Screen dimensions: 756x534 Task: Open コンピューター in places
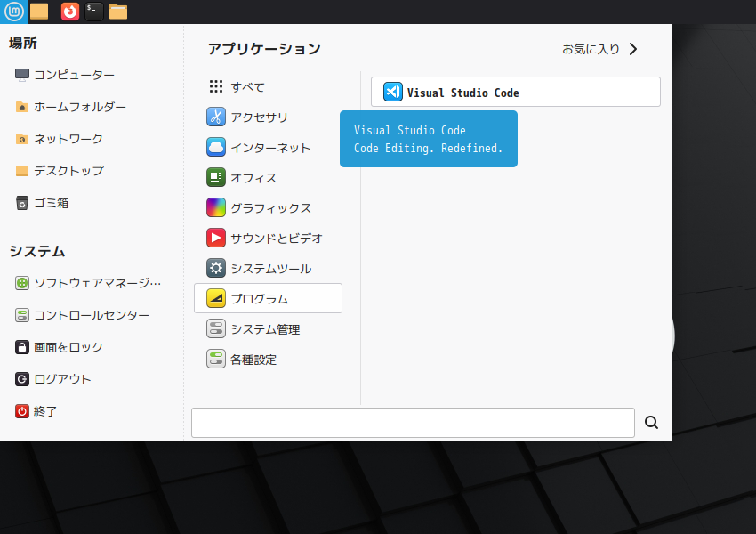tap(65, 75)
